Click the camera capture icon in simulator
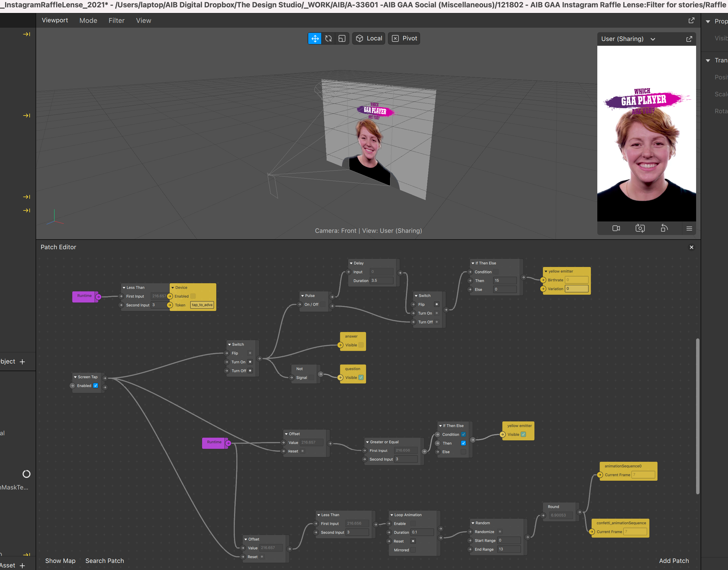Image resolution: width=728 pixels, height=570 pixels. (x=640, y=229)
